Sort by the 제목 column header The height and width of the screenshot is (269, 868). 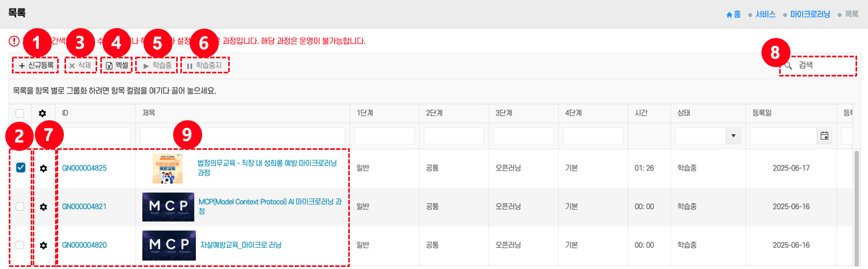pyautogui.click(x=149, y=113)
